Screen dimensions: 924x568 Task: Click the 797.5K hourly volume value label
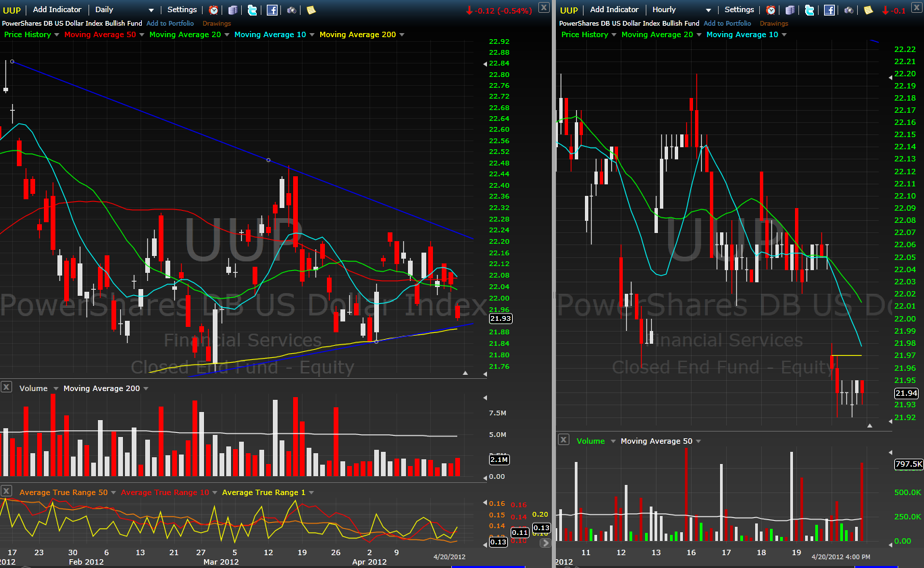click(908, 465)
